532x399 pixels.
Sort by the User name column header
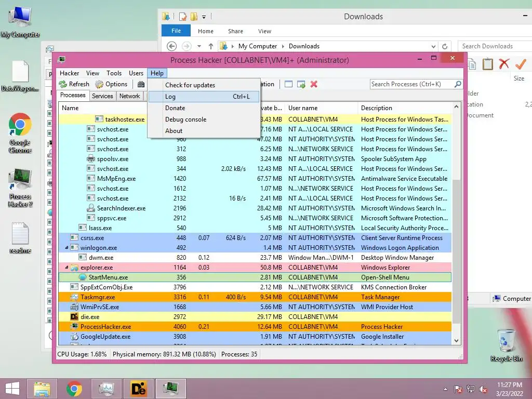pos(321,108)
